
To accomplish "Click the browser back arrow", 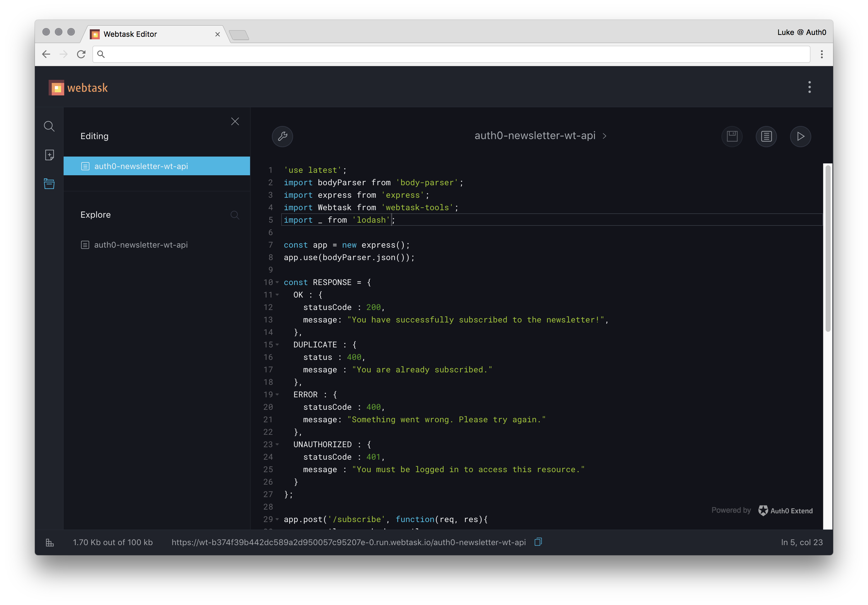I will 46,54.
